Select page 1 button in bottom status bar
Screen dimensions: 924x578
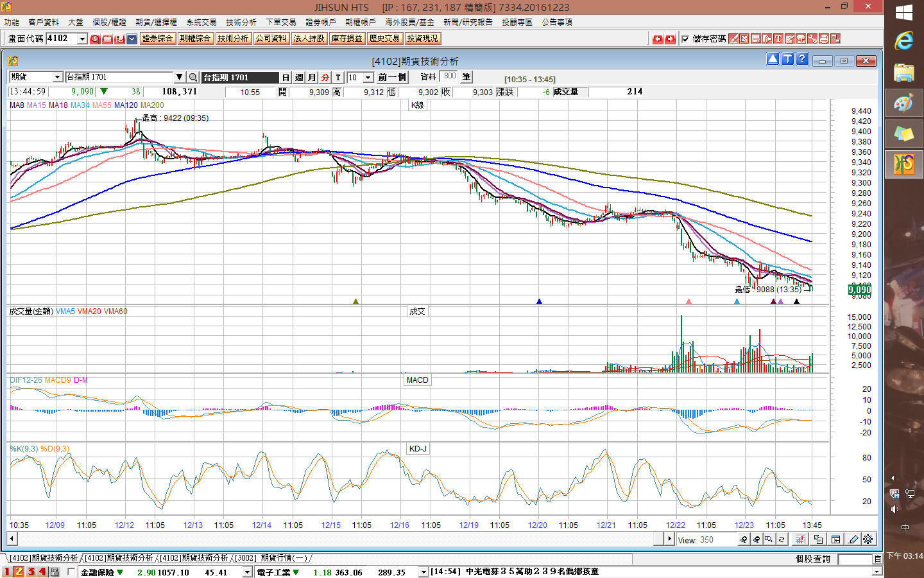[7, 572]
